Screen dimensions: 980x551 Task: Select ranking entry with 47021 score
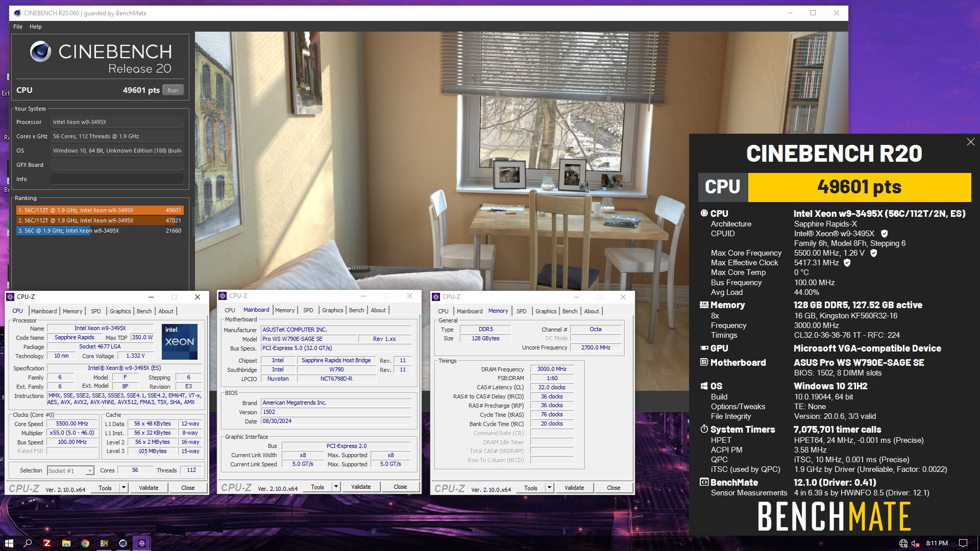tap(100, 220)
